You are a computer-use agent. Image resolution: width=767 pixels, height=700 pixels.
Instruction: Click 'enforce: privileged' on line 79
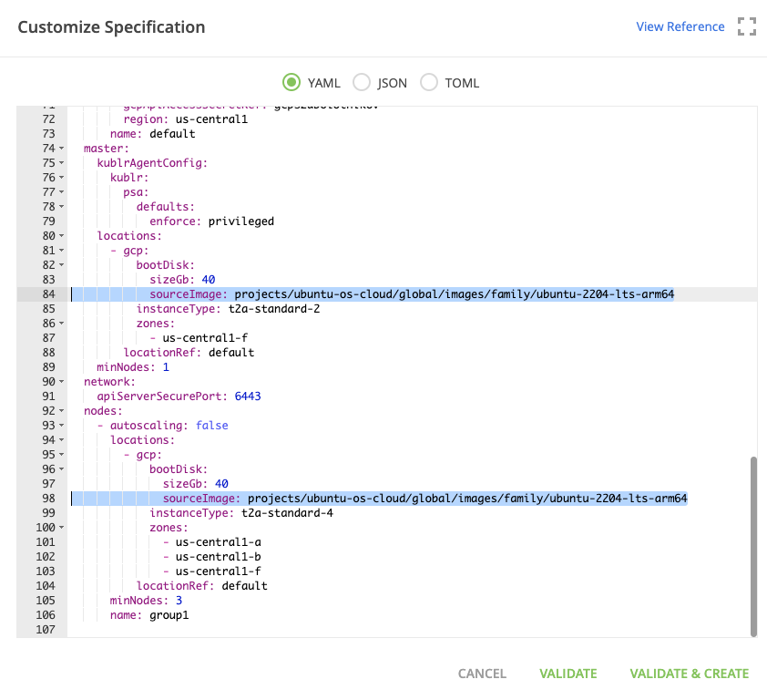(211, 221)
